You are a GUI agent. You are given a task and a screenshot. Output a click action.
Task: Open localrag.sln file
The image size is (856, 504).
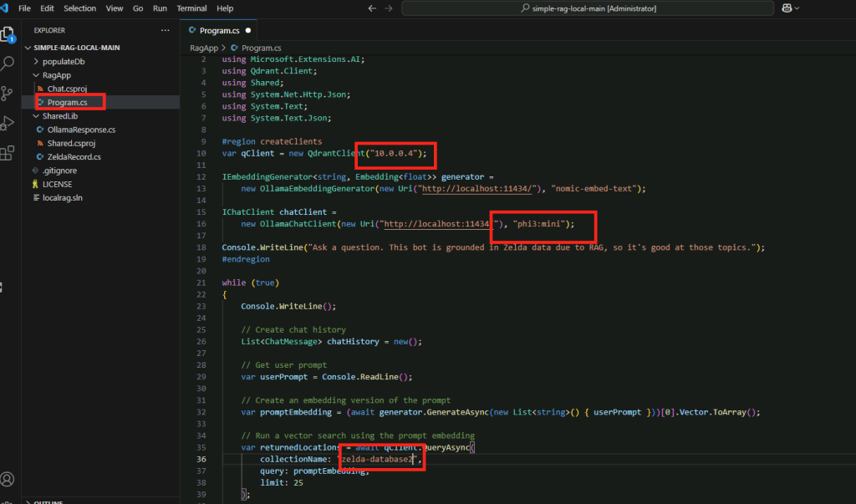[x=62, y=197]
